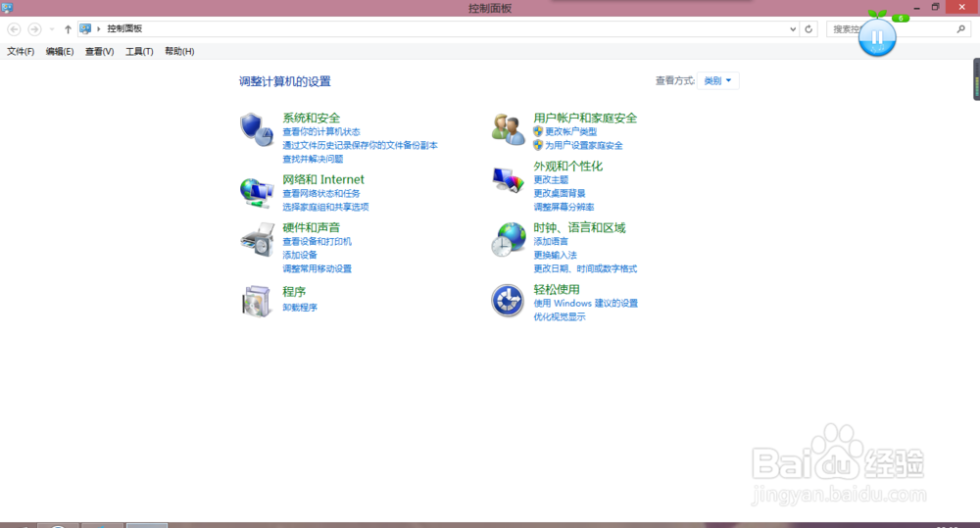Screen dimensions: 980x528
Task: Open the 程序 heading link
Action: [294, 291]
